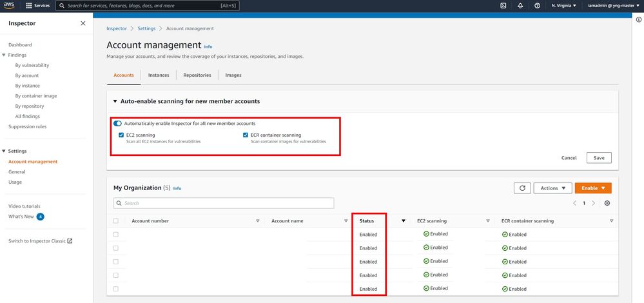
Task: Select all accounts with header checkbox
Action: coord(116,221)
